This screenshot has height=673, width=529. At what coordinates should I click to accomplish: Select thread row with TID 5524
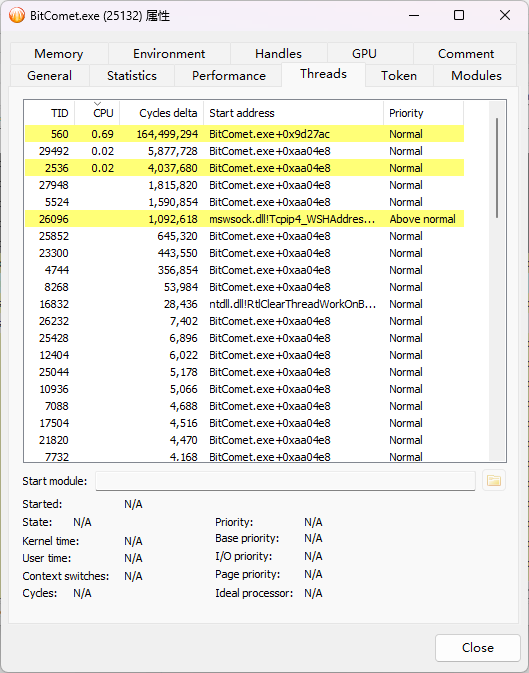pos(244,202)
